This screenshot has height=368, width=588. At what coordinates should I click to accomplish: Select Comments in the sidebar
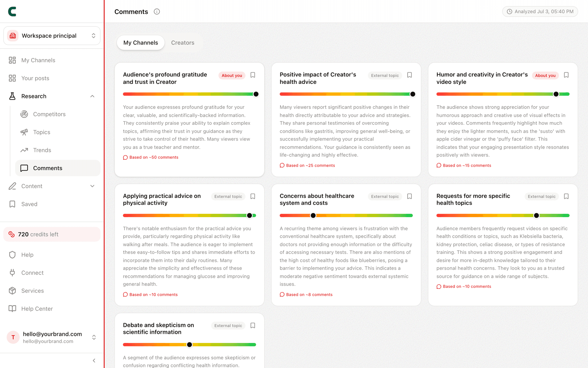tap(58, 168)
